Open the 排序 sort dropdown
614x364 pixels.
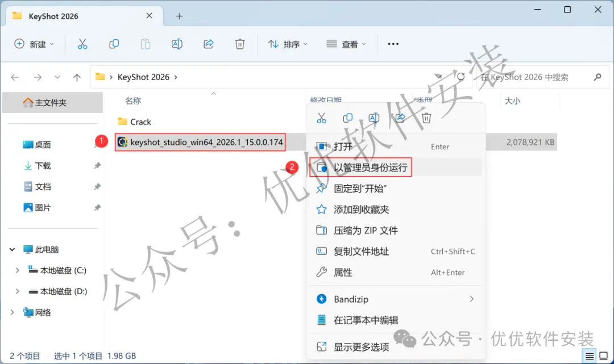click(288, 44)
